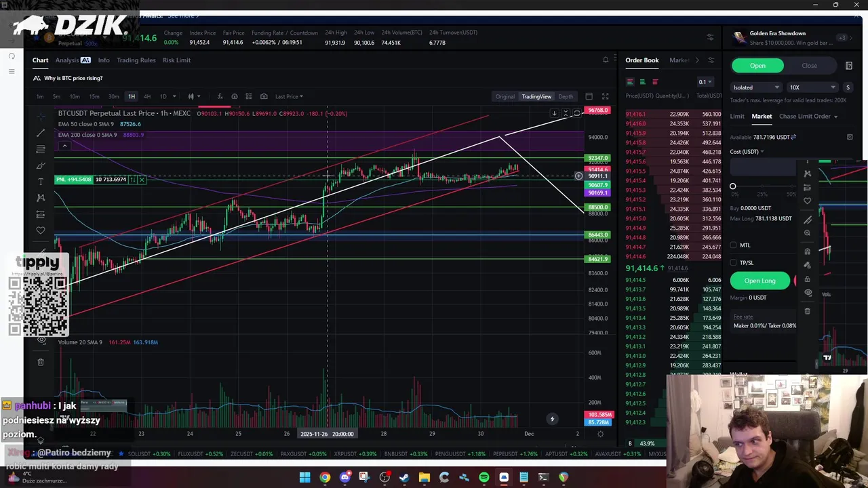Open the 0.1 order book precision dropdown
The width and height of the screenshot is (868, 488).
coord(705,82)
